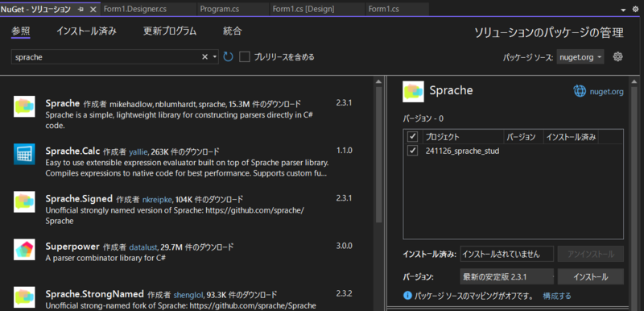The image size is (644, 311).
Task: Switch to the 参照 tab
Action: 21,31
